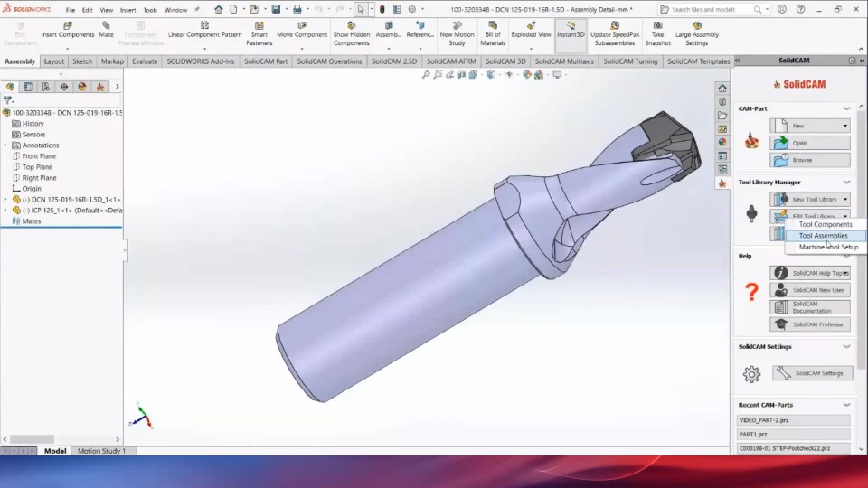Activate the Move Component tool
This screenshot has width=868, height=488.
pyautogui.click(x=302, y=30)
